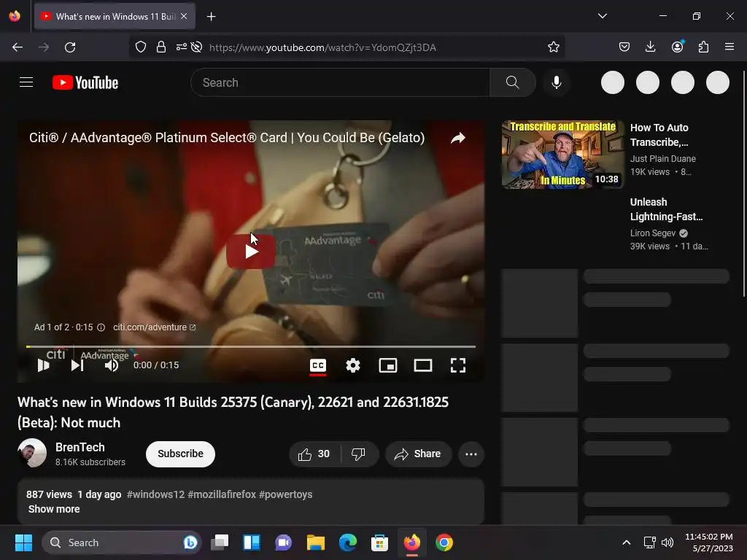Click the Firefox back arrow
Screen dimensions: 747x560
[18, 47]
